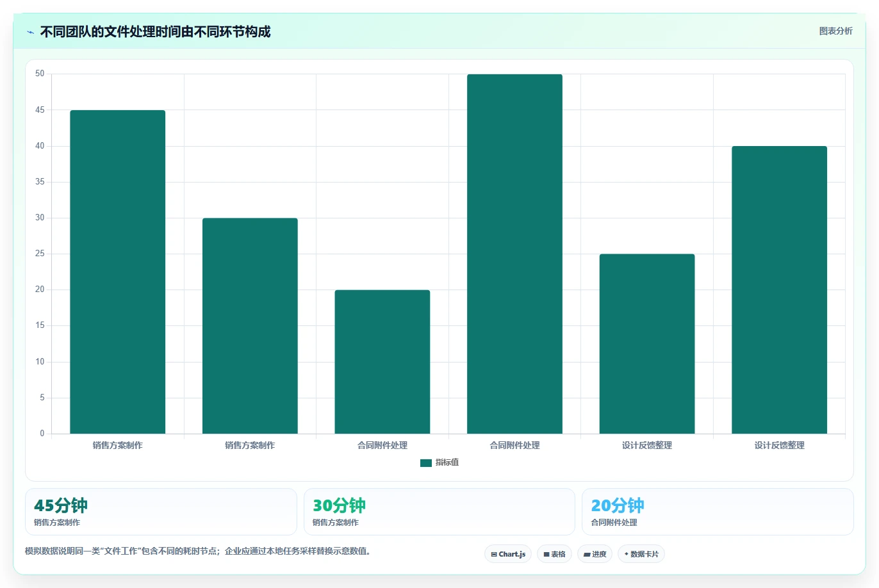
Task: Toggle the 指标值 legend color swatch
Action: (x=426, y=462)
